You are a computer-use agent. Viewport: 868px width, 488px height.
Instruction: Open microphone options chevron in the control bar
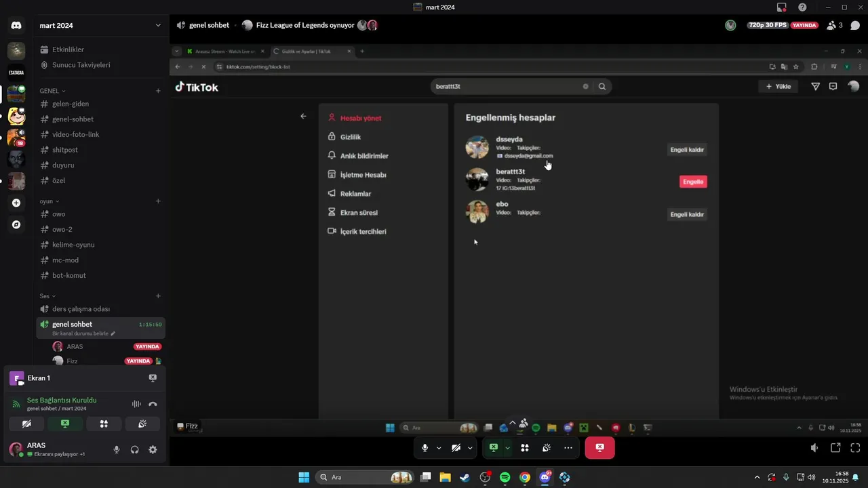[439, 448]
